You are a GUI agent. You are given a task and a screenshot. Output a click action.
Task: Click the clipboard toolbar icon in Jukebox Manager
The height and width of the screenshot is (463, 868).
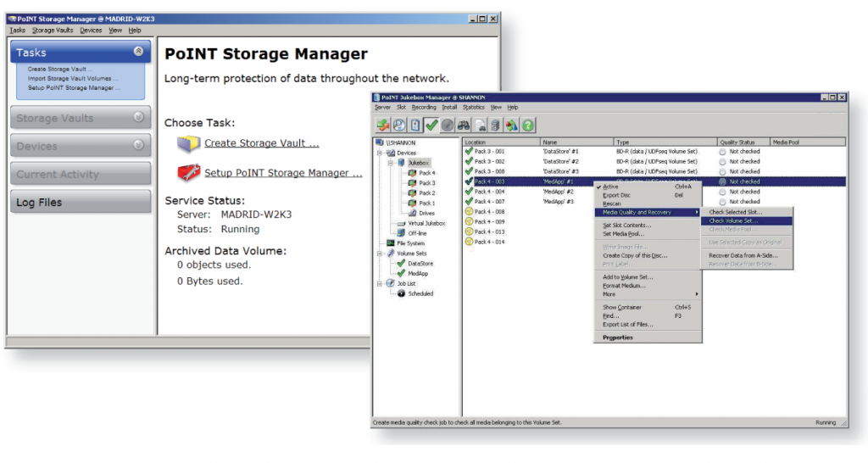coord(415,126)
